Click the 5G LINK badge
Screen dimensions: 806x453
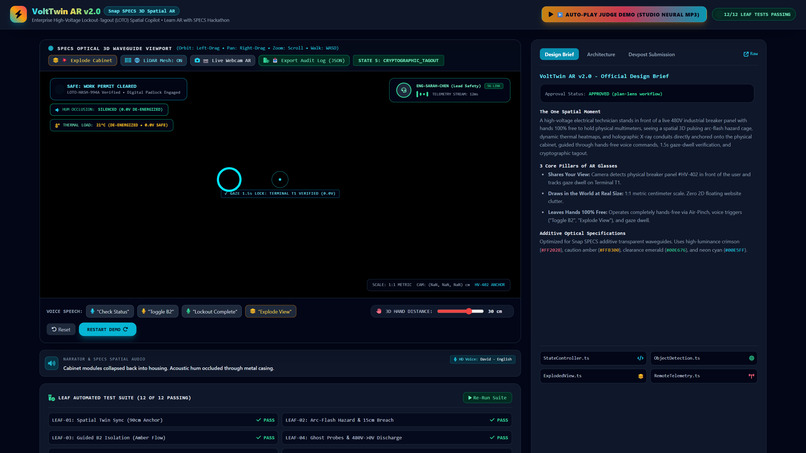[493, 86]
